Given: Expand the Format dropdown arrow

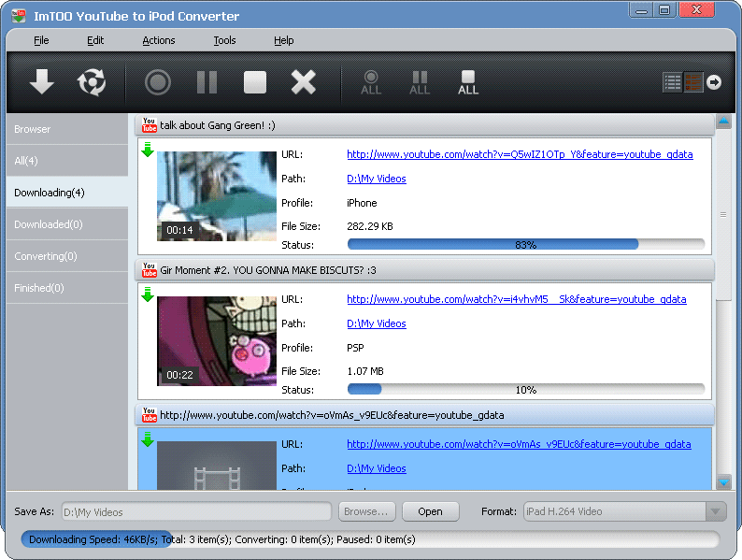Looking at the screenshot, I should 716,511.
